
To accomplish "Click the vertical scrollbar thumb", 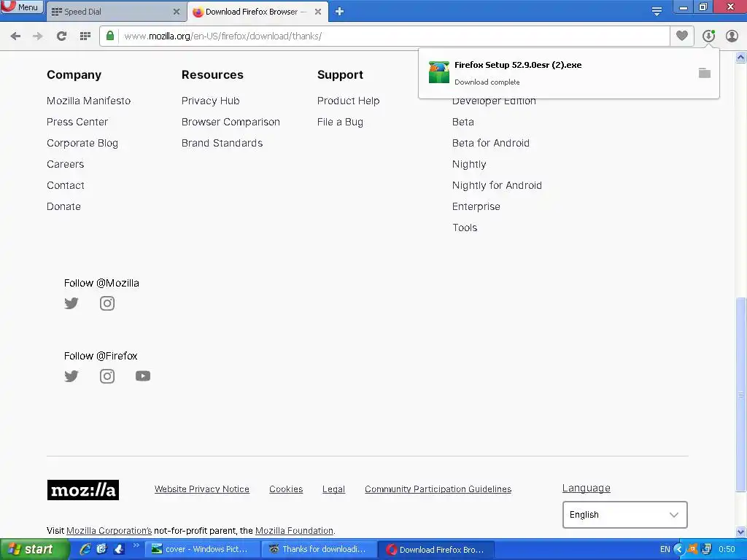I will 741,394.
